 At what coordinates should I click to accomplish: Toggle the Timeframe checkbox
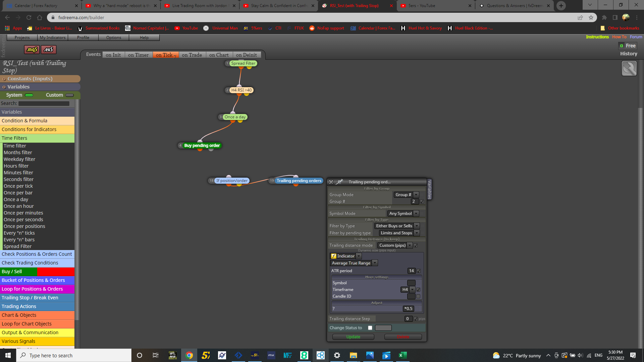pos(418,290)
